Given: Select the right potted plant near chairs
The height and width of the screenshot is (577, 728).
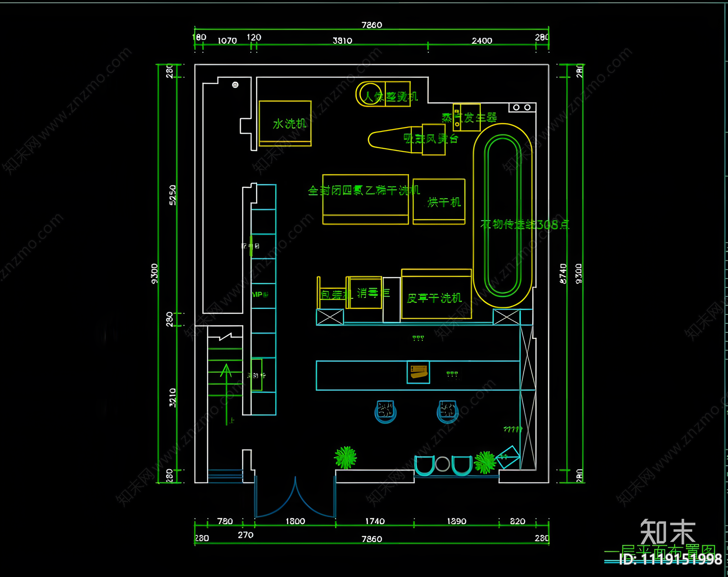Looking at the screenshot, I should [x=485, y=462].
